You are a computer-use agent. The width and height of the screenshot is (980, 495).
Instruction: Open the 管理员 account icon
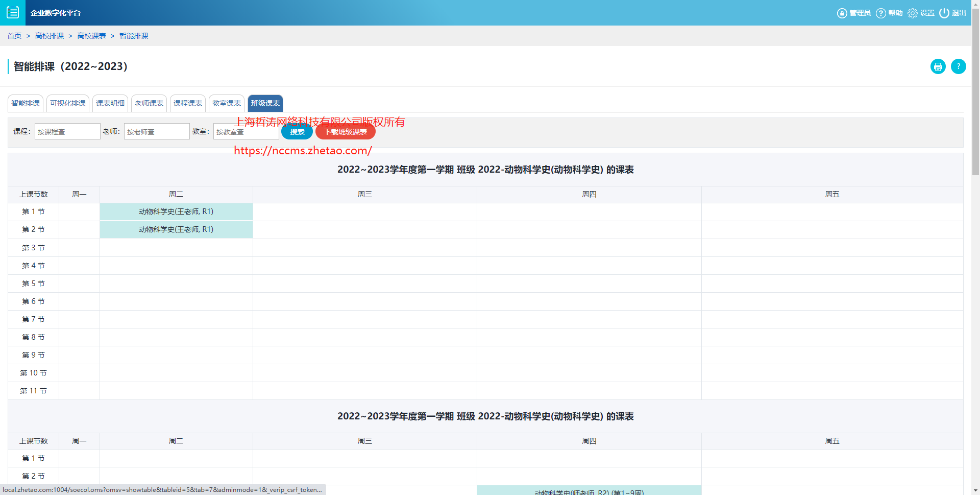click(842, 13)
